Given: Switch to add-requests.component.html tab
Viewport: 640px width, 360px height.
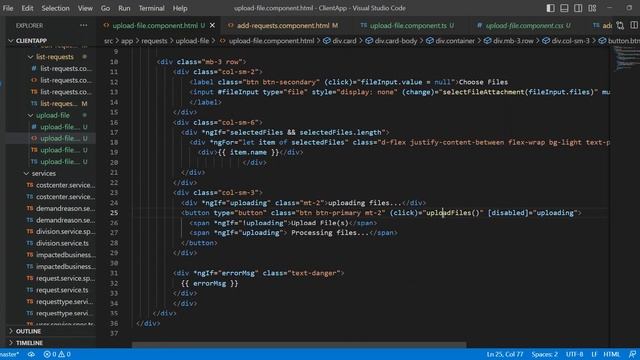Looking at the screenshot, I should coord(283,25).
